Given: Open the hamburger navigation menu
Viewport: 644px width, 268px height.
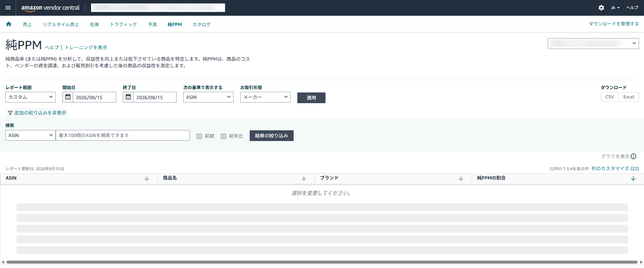Looking at the screenshot, I should coord(8,8).
